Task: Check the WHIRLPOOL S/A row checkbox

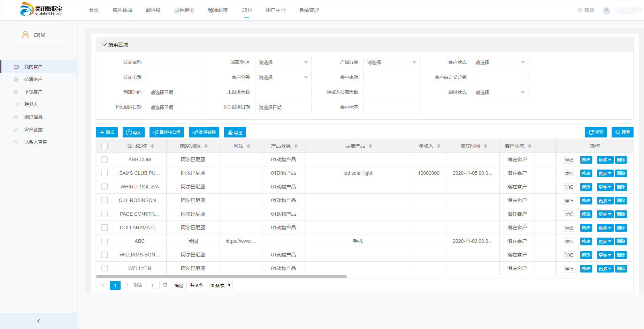Action: (105, 187)
